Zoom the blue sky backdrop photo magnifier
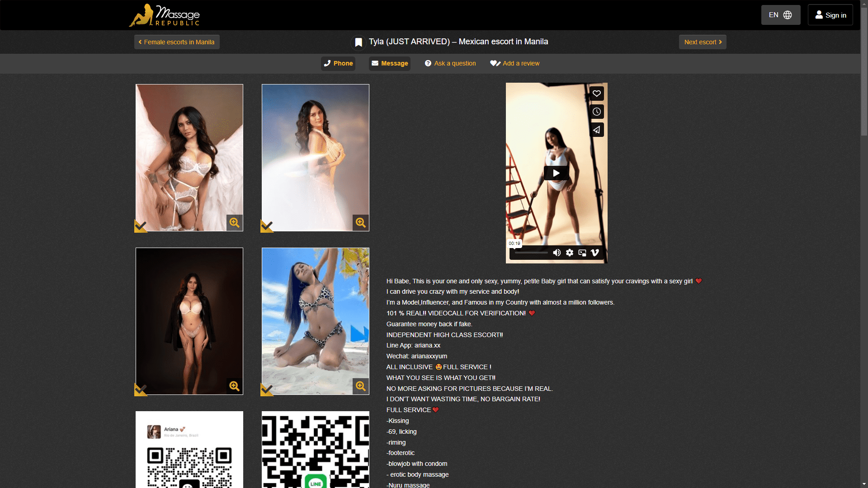The width and height of the screenshot is (868, 488). [360, 222]
